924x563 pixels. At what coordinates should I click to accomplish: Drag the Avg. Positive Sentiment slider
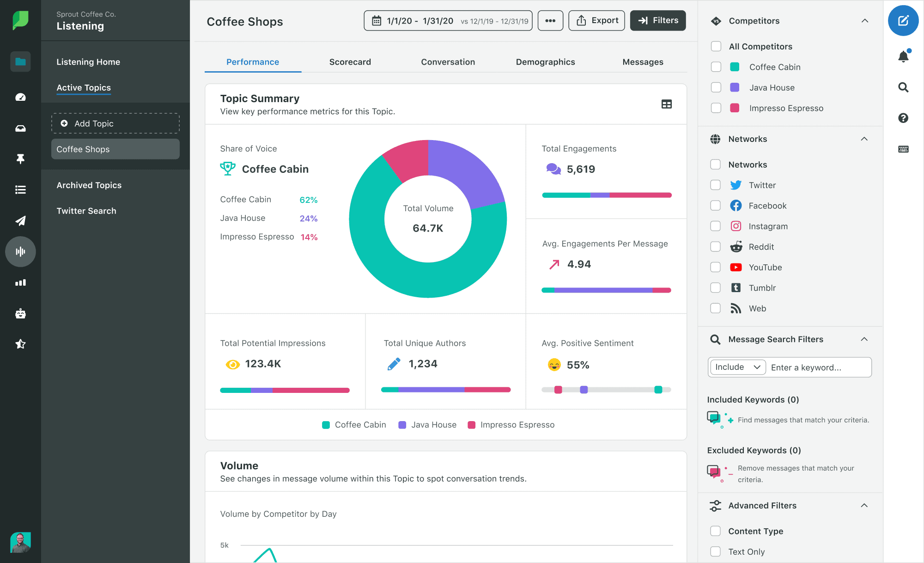606,390
